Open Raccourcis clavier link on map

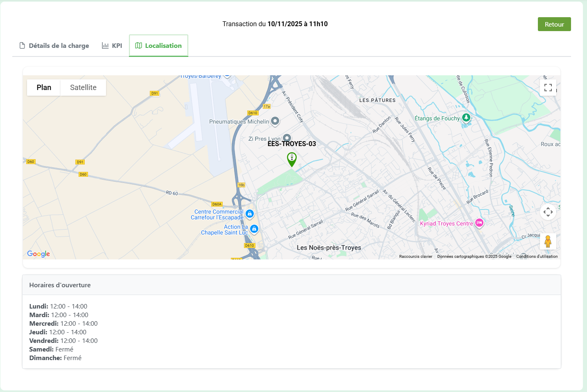415,257
